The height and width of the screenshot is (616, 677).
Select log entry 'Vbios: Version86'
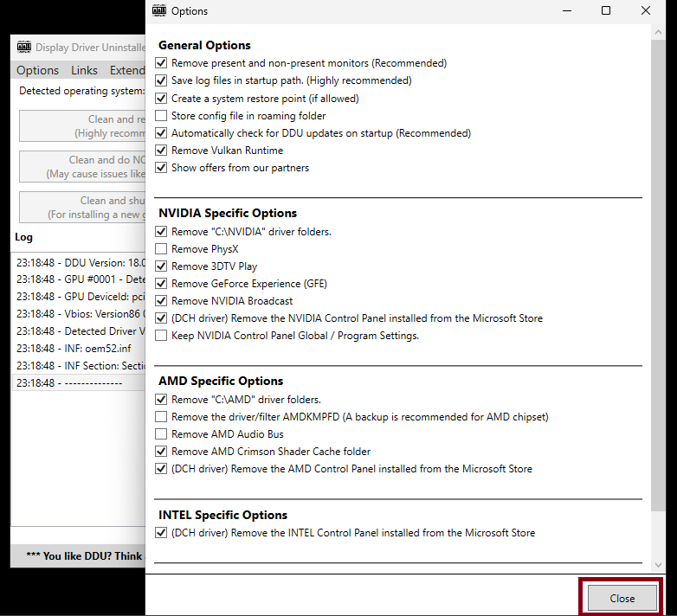click(x=79, y=313)
